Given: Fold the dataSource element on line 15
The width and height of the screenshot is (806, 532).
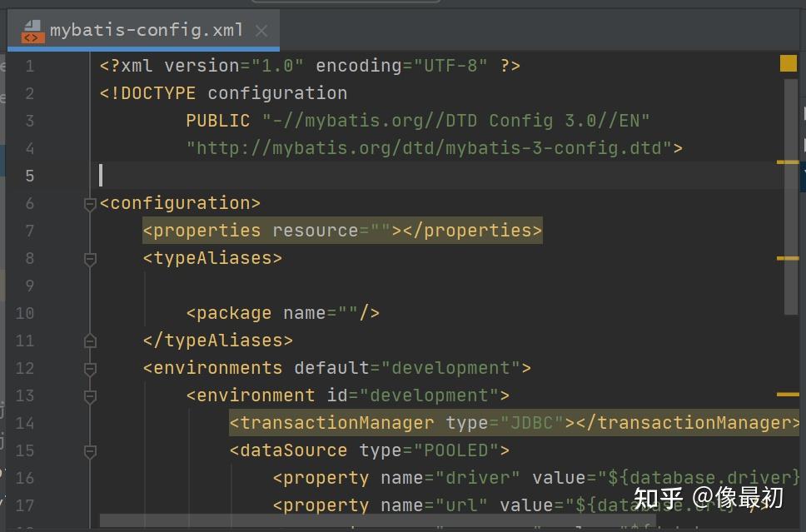Looking at the screenshot, I should (x=89, y=450).
